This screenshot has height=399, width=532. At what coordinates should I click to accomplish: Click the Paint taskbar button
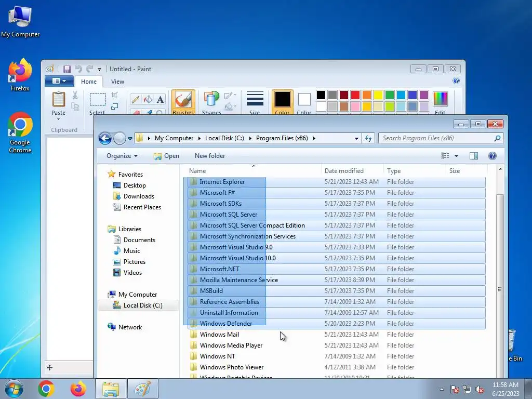(143, 389)
